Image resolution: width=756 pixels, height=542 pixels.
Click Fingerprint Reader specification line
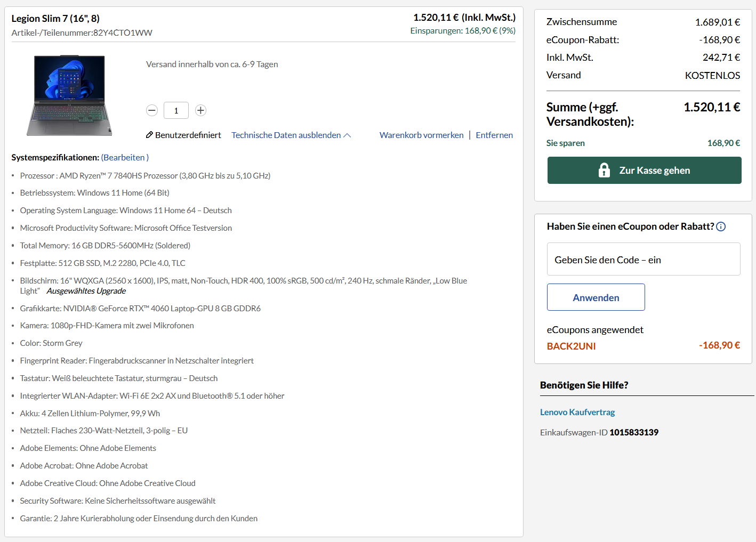pyautogui.click(x=136, y=360)
